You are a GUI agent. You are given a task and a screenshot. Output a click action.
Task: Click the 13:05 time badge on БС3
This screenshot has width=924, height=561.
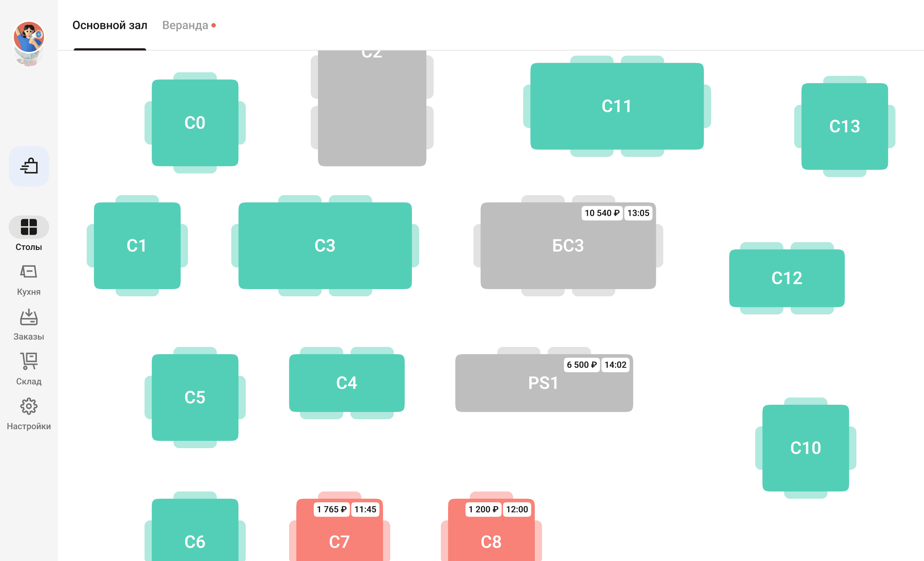click(x=638, y=213)
